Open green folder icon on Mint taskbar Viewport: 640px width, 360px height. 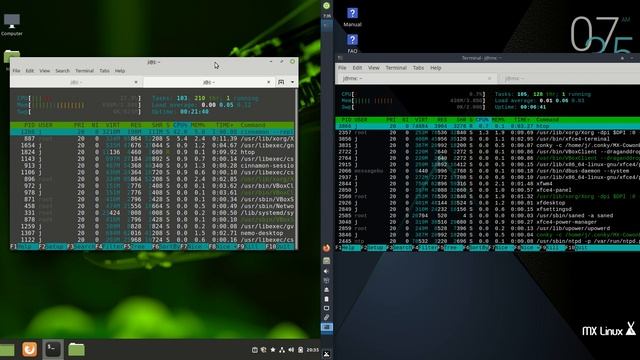pos(76,349)
